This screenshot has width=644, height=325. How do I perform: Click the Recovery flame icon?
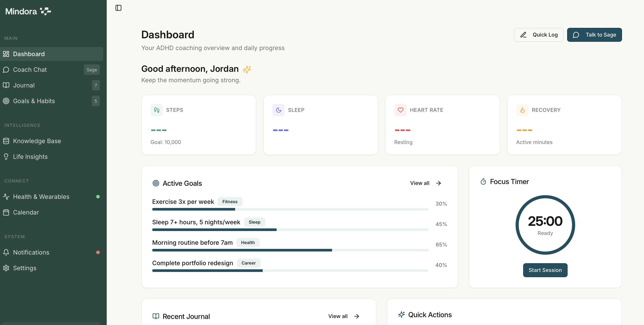tap(522, 110)
